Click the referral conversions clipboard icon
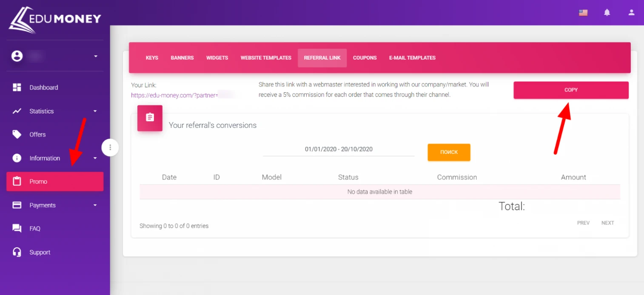 pyautogui.click(x=150, y=118)
